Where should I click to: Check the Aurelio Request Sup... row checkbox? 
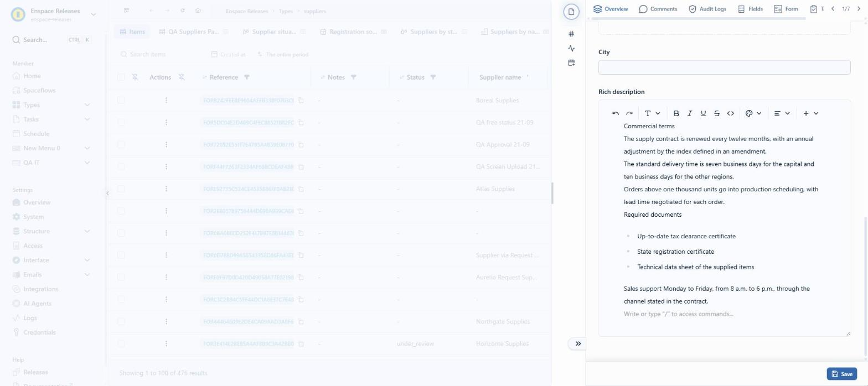pyautogui.click(x=121, y=278)
